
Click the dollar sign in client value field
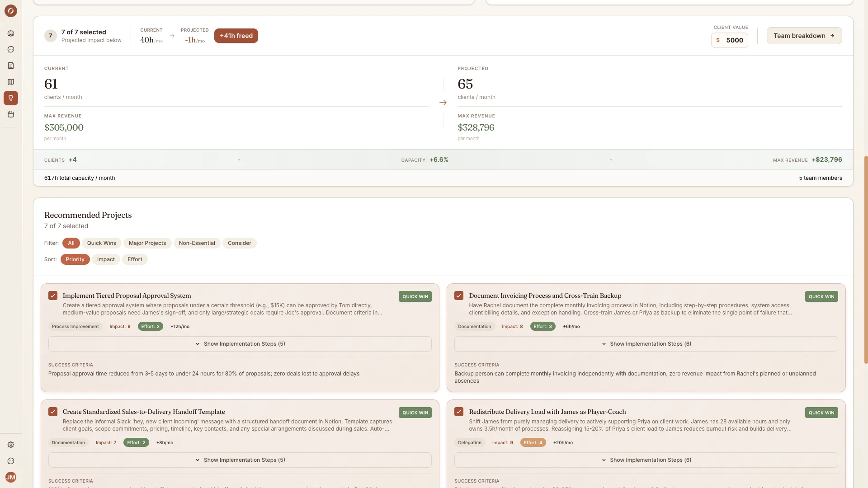pos(718,40)
